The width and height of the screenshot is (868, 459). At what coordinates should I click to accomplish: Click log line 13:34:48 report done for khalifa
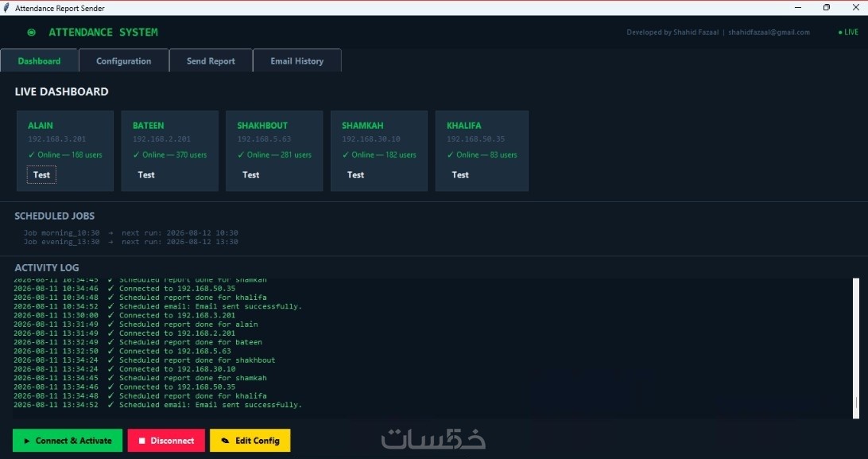tap(140, 396)
